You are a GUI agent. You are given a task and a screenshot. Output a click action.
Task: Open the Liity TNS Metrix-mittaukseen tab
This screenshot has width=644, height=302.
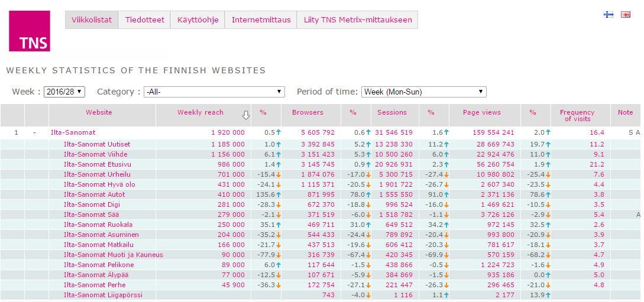(x=358, y=20)
